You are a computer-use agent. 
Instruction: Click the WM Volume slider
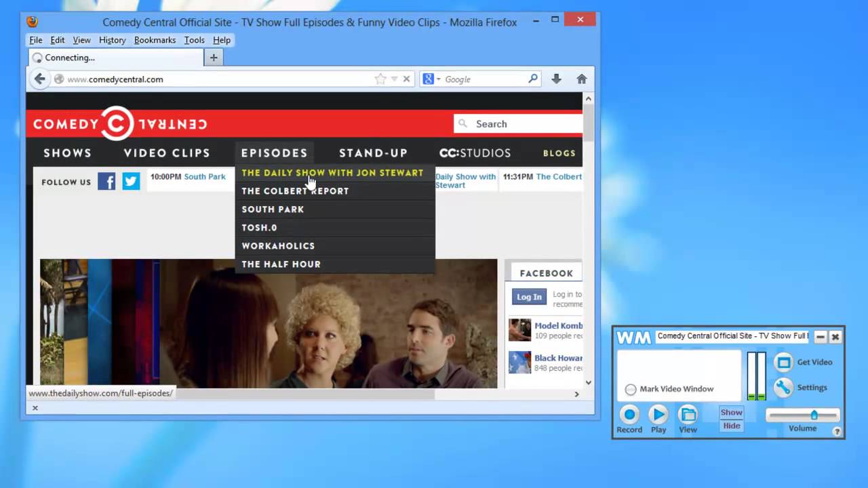[x=803, y=415]
